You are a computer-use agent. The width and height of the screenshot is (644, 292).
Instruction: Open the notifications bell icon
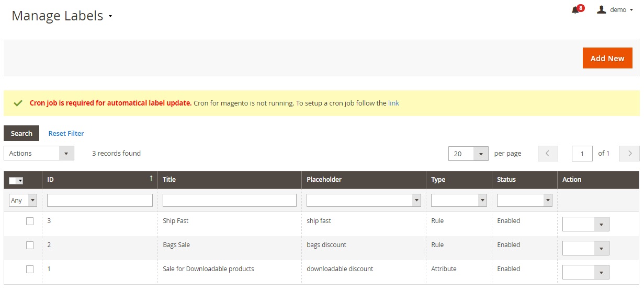(x=575, y=10)
